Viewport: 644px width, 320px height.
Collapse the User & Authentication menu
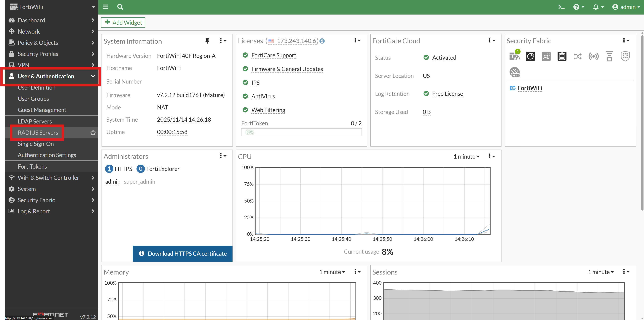click(93, 76)
